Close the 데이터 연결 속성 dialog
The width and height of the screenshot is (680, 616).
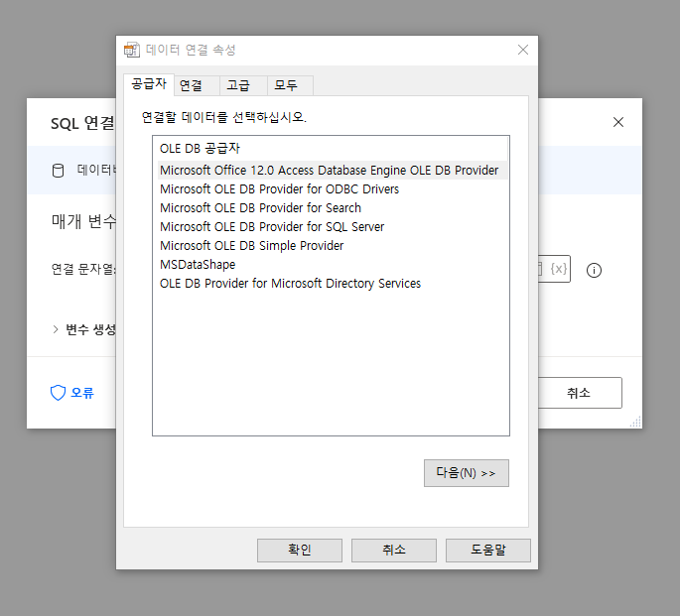[523, 50]
